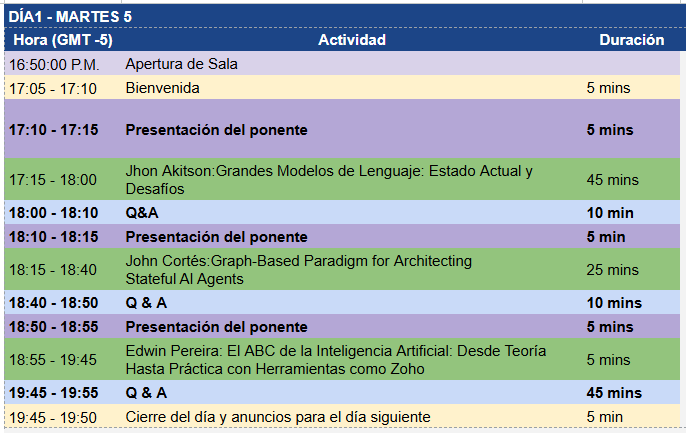686x433 pixels.
Task: Select the 45 mins cell in last Q & A row
Action: coord(631,392)
